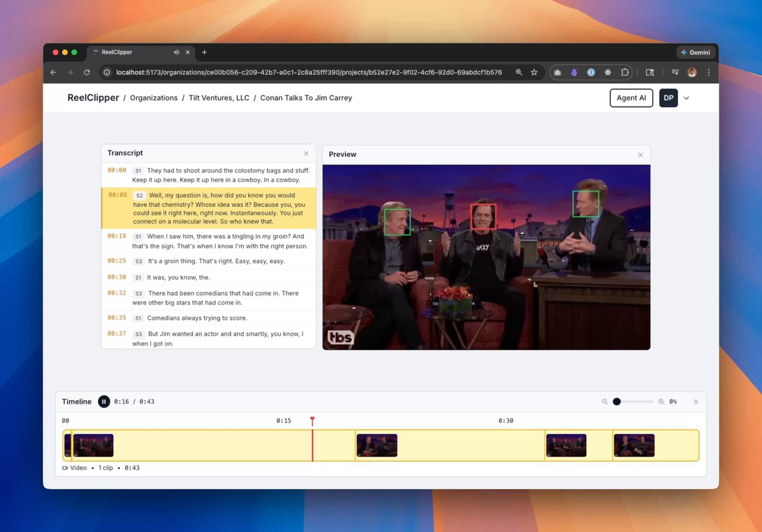Reload the page in browser
762x532 pixels.
(x=87, y=72)
